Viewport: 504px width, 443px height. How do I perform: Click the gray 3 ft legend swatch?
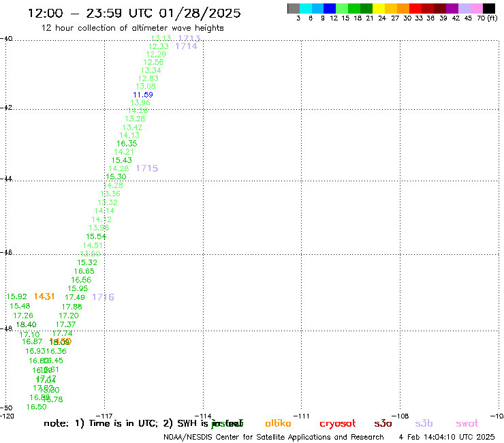[x=294, y=8]
